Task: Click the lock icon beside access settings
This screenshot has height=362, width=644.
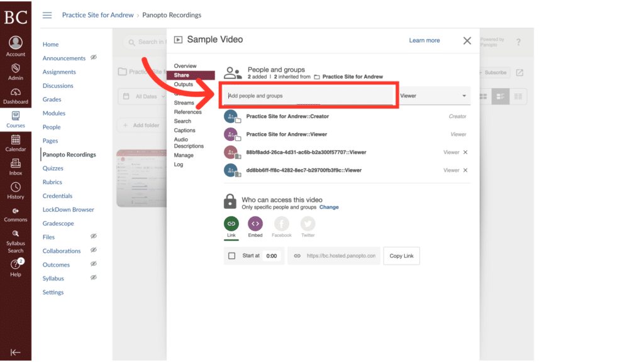Action: (230, 201)
